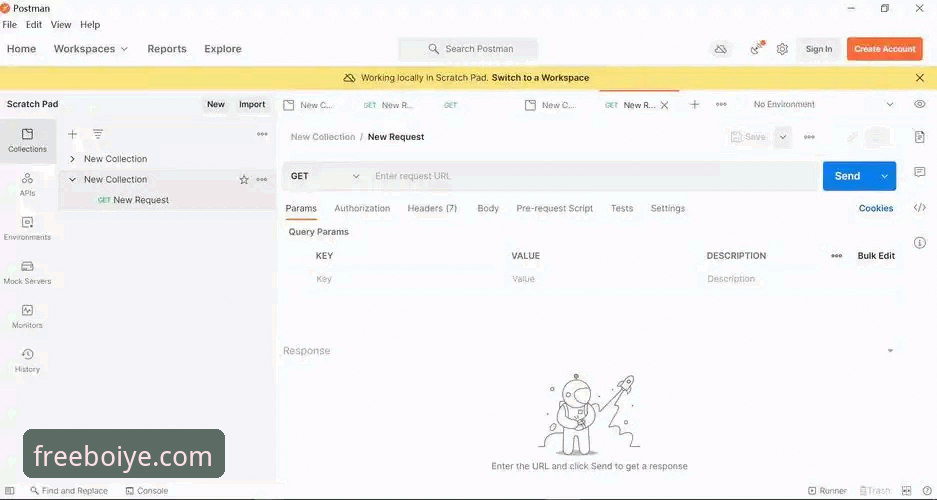Expand the collapsed New Collection
This screenshot has height=500, width=937.
pos(72,159)
